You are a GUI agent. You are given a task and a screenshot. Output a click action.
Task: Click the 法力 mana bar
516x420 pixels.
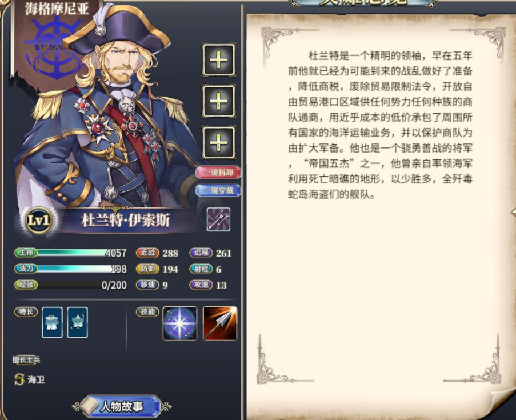pos(70,269)
